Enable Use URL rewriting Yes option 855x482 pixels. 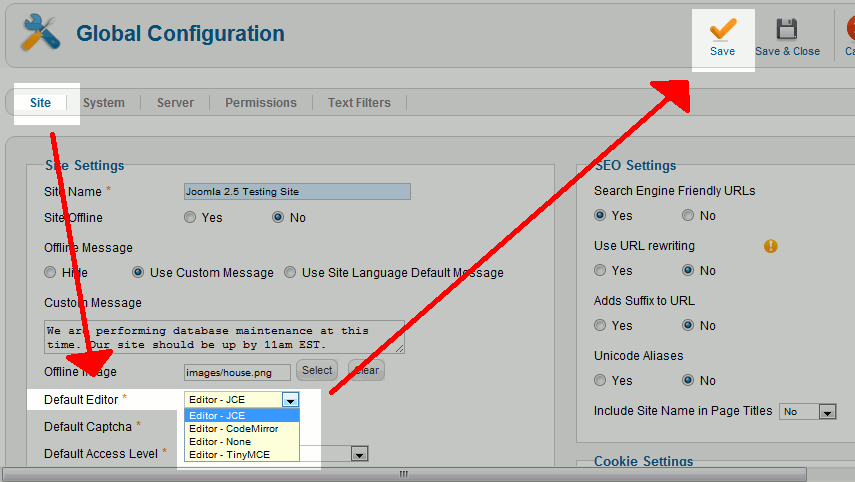tap(600, 270)
